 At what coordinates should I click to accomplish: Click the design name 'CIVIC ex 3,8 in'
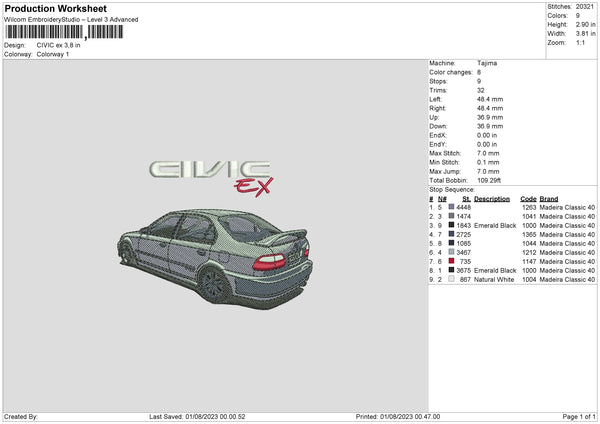59,45
